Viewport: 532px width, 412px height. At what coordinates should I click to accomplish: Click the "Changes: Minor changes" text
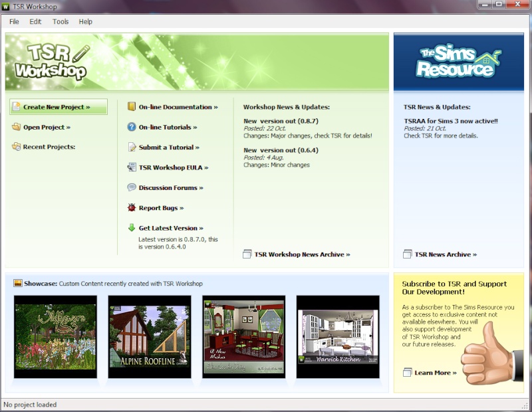[x=277, y=165]
